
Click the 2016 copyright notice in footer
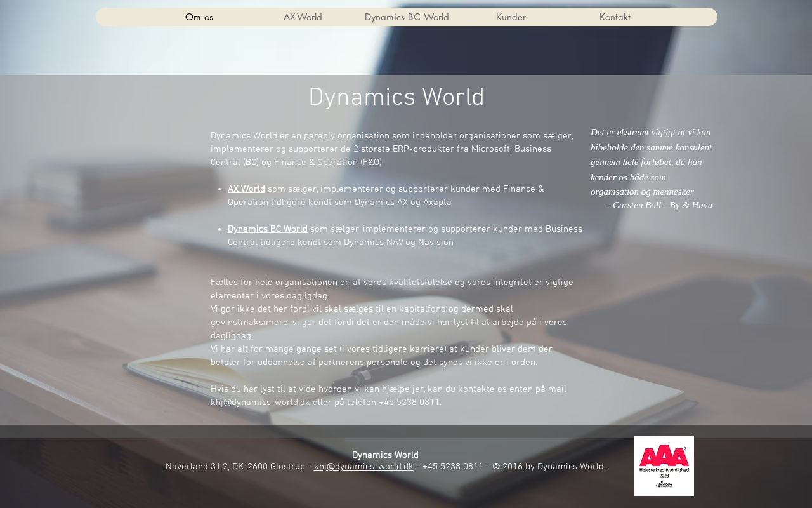[549, 467]
